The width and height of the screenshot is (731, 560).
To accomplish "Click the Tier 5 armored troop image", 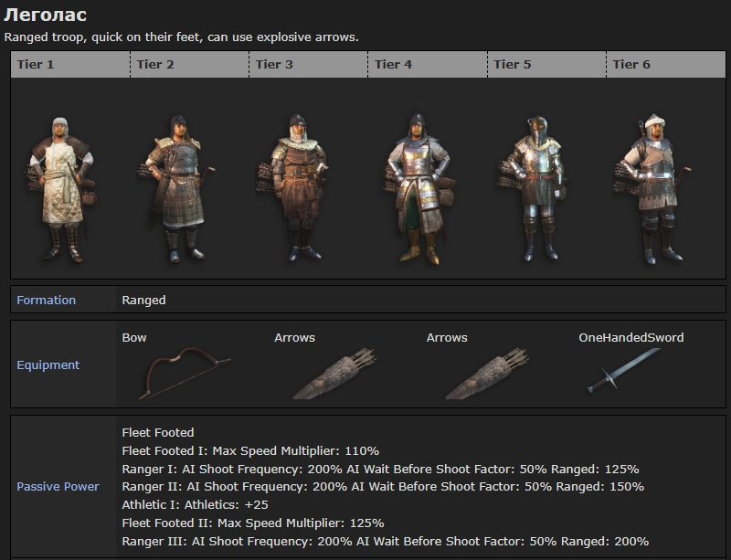I will coord(536,189).
